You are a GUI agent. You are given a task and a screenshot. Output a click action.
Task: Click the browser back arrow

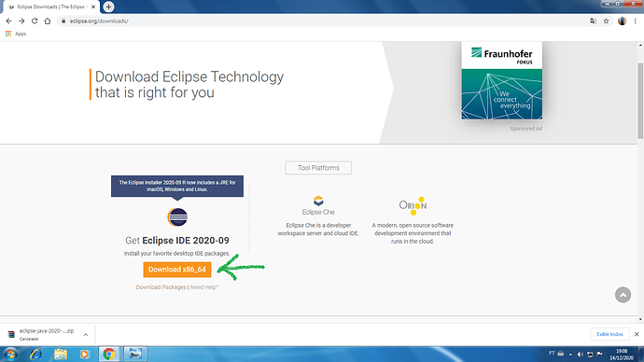click(8, 21)
